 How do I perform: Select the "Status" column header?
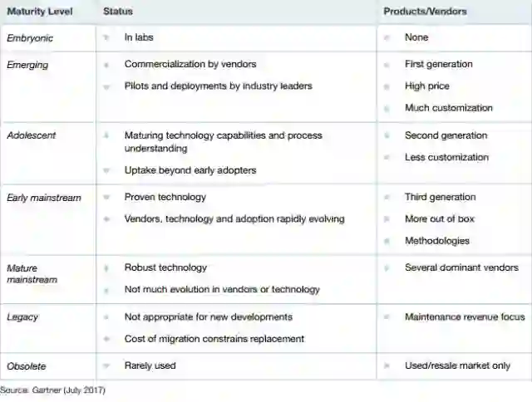click(118, 12)
